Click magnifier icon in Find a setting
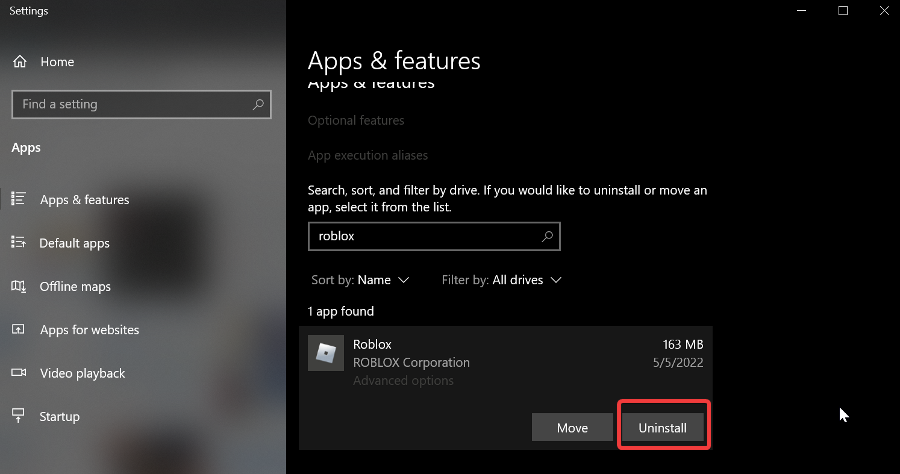 [x=258, y=104]
